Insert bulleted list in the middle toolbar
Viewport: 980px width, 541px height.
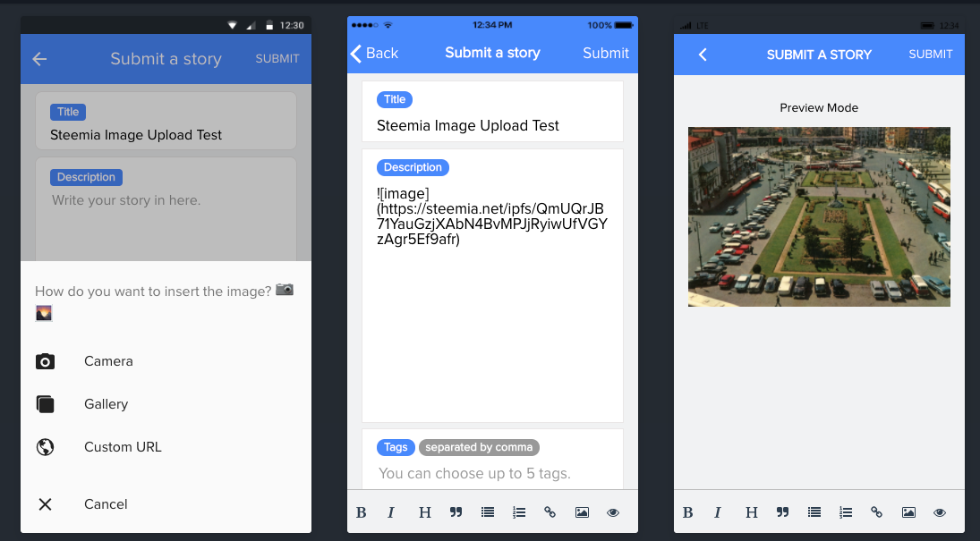tap(488, 512)
